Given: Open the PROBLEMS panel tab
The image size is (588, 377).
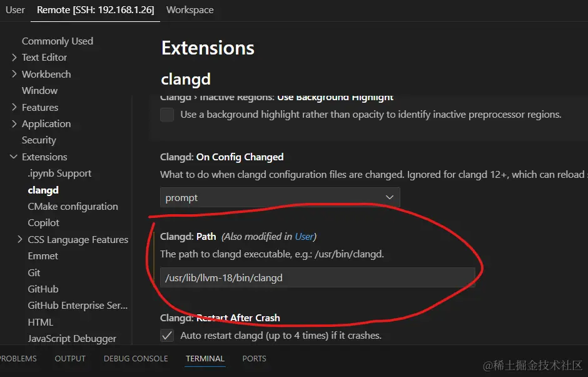Looking at the screenshot, I should pos(18,359).
